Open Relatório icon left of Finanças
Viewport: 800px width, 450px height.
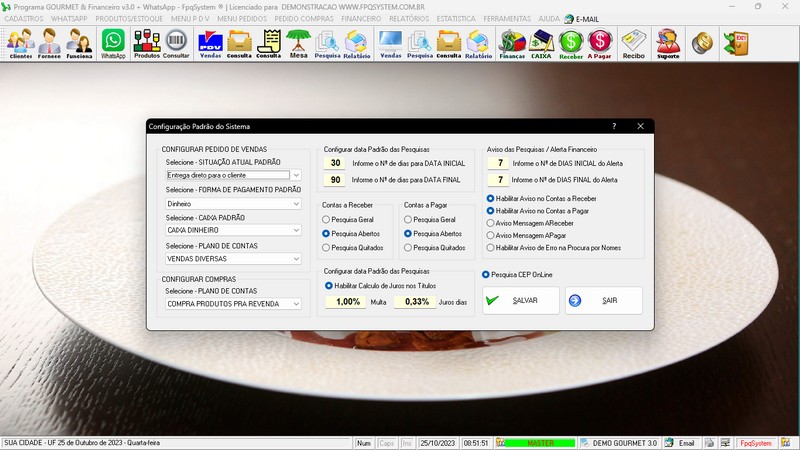478,43
